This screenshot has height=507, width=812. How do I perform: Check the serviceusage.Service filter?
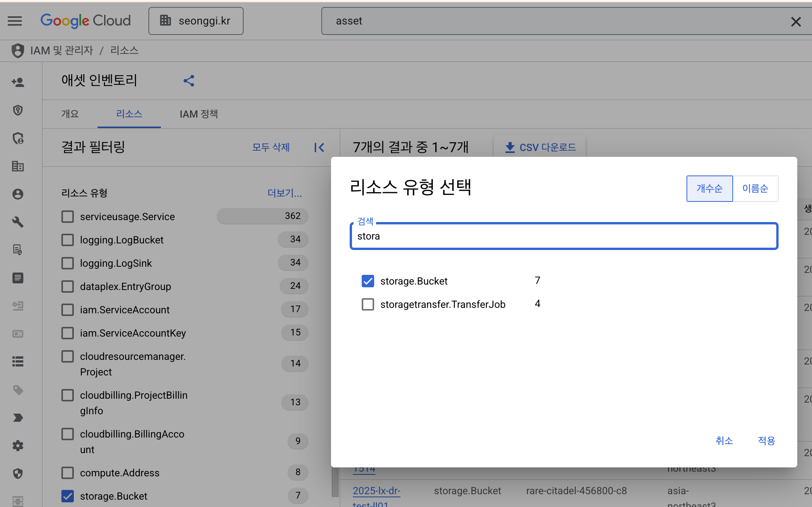[68, 217]
